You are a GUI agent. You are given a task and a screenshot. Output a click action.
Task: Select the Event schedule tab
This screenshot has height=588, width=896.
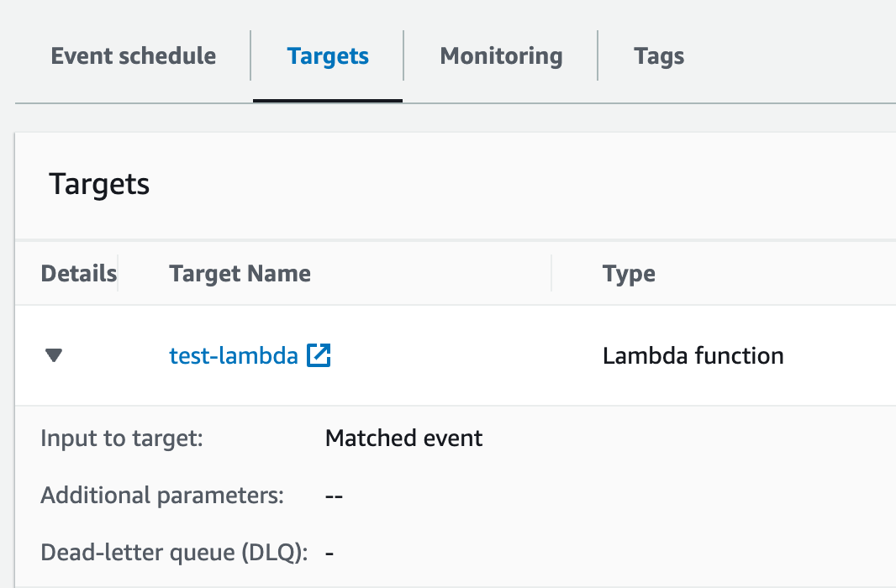point(133,55)
